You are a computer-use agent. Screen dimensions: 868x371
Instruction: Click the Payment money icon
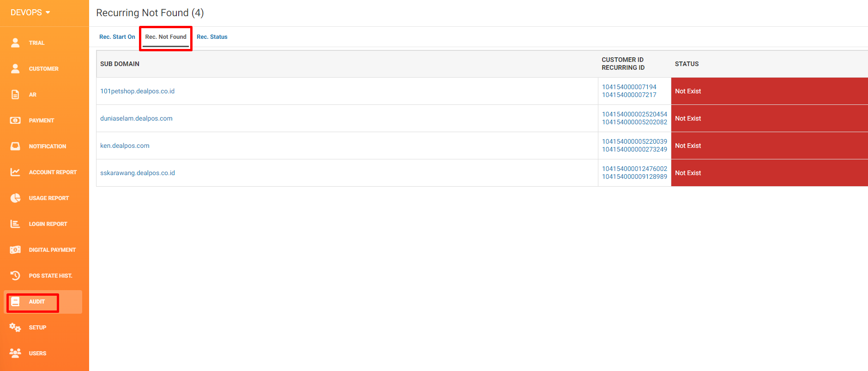pos(15,120)
